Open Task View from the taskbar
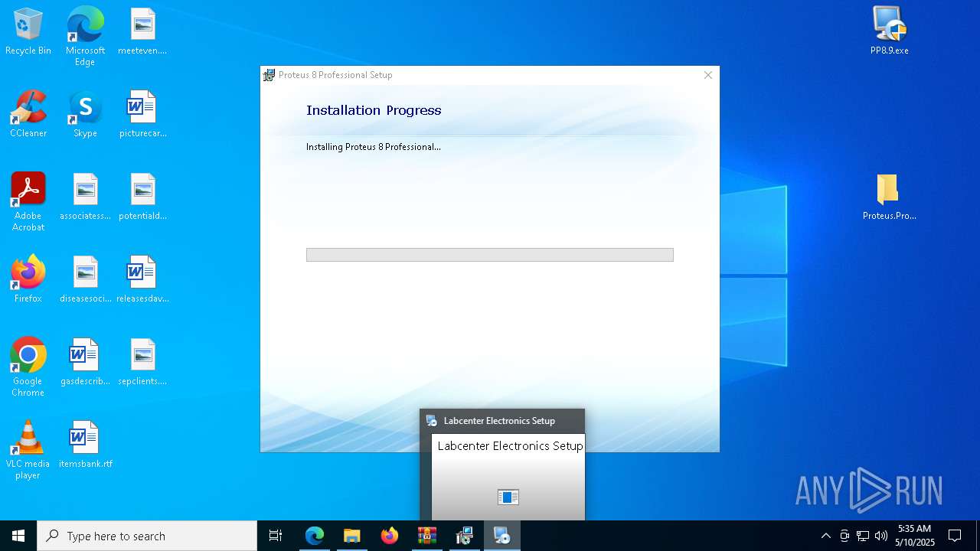 coord(276,536)
